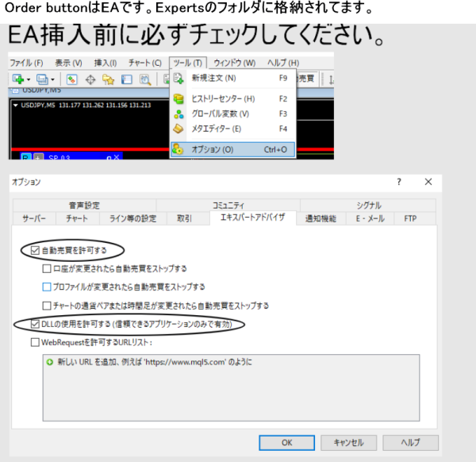Check WebRequestを許可するURLリスト box
This screenshot has height=462, width=476.
[34, 342]
